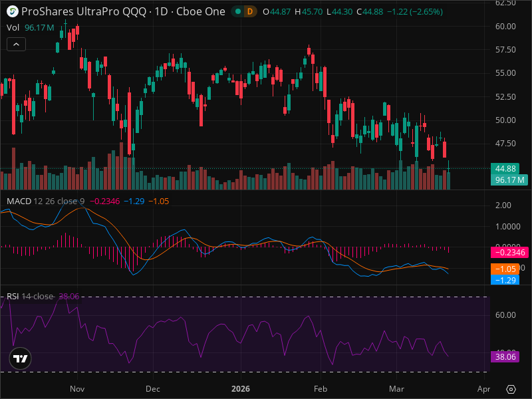Click the RSI legend value 38.06

[x=69, y=296]
